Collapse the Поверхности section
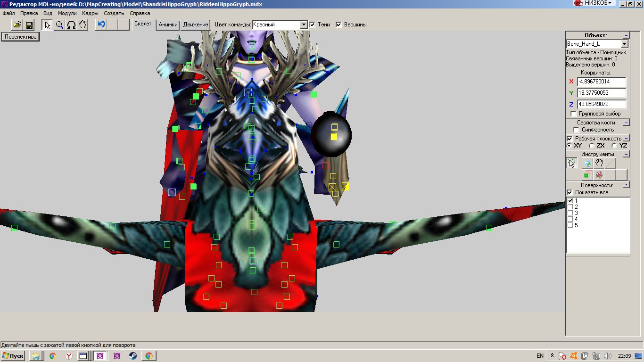644x362 pixels. pos(626,185)
